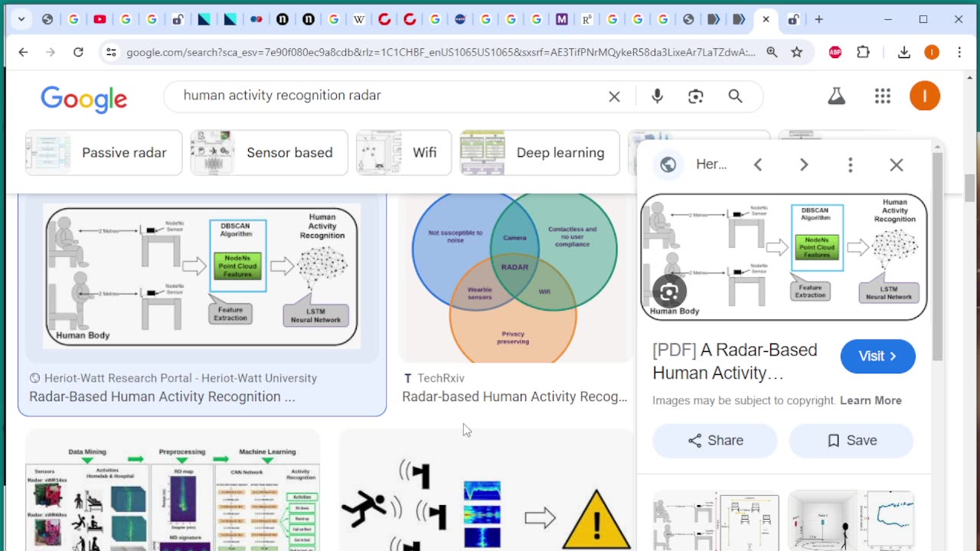Image resolution: width=980 pixels, height=551 pixels.
Task: View site information for google.com
Action: click(x=111, y=52)
